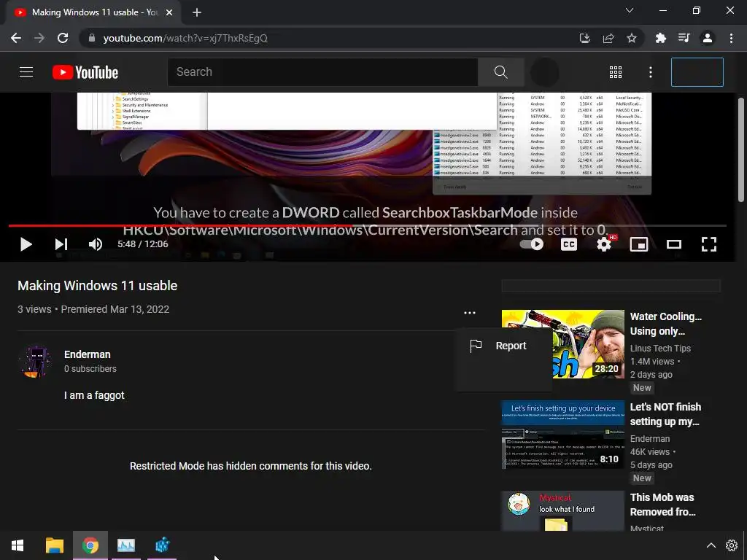Switch to theater mode
The width and height of the screenshot is (747, 560).
point(673,244)
